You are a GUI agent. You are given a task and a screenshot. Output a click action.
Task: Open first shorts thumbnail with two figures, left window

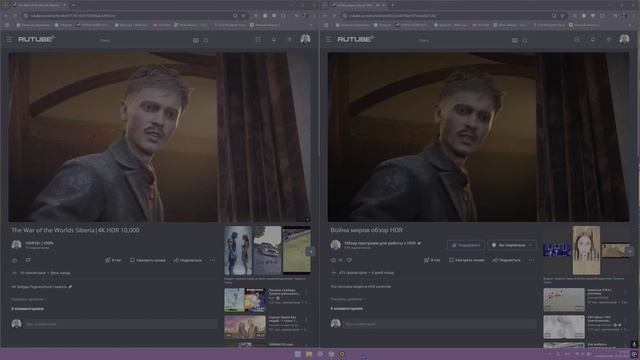click(238, 250)
